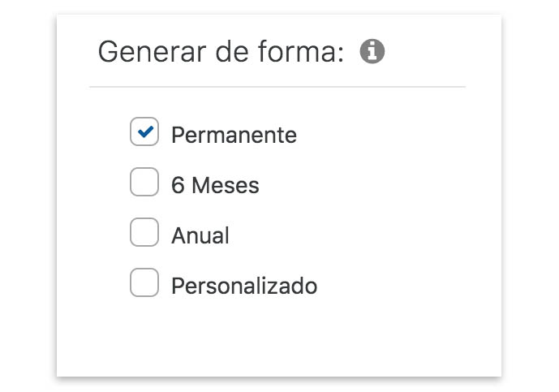This screenshot has width=559, height=392.
Task: Click blank card space right of Anual
Action: pos(356,236)
